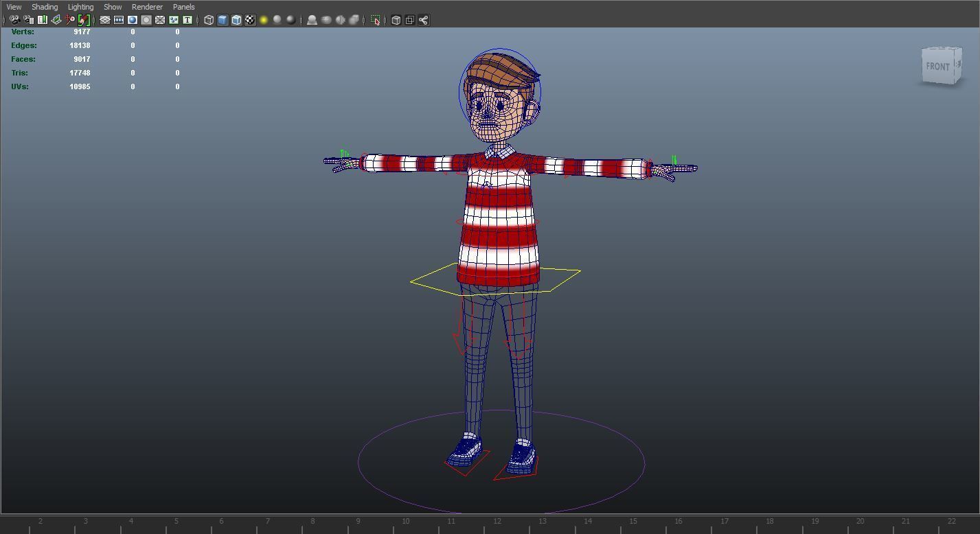This screenshot has width=980, height=534.
Task: Click the Motion Blur icon
Action: tap(326, 20)
